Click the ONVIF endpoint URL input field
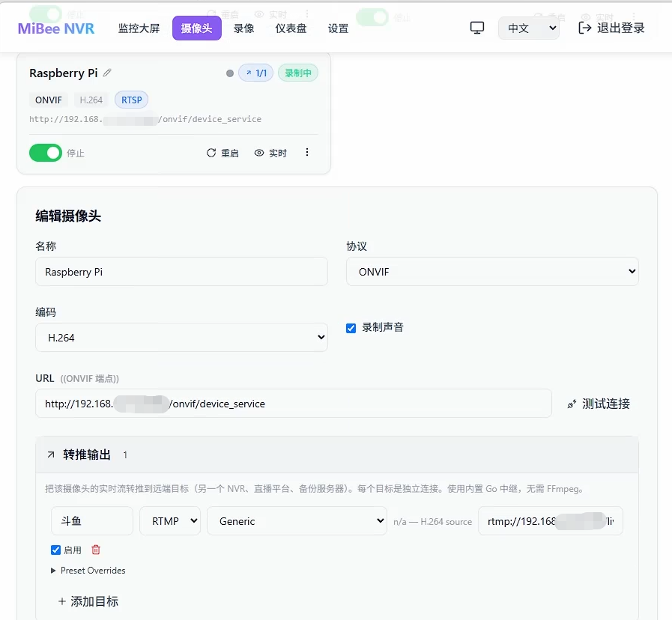The height and width of the screenshot is (620, 672). pos(294,403)
